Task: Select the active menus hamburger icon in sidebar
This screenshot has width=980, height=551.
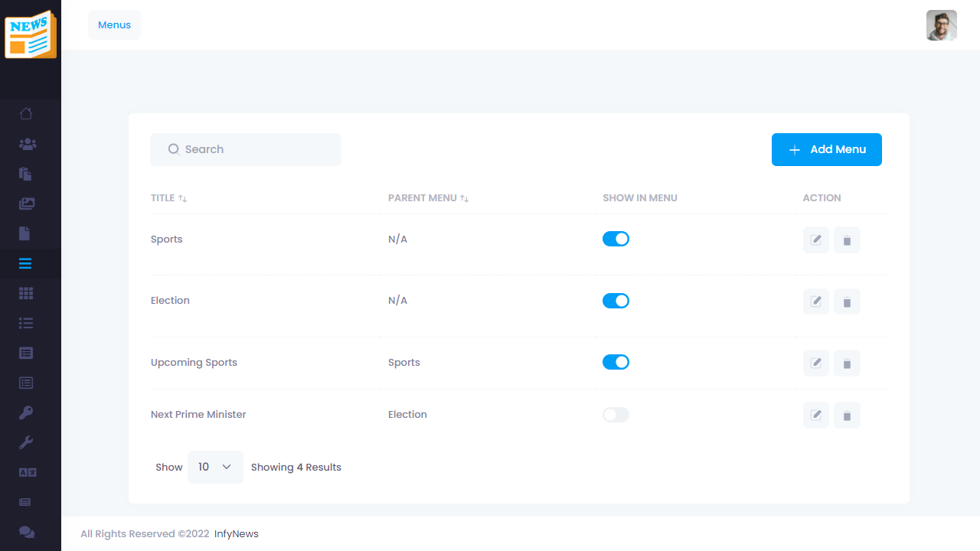Action: point(25,264)
